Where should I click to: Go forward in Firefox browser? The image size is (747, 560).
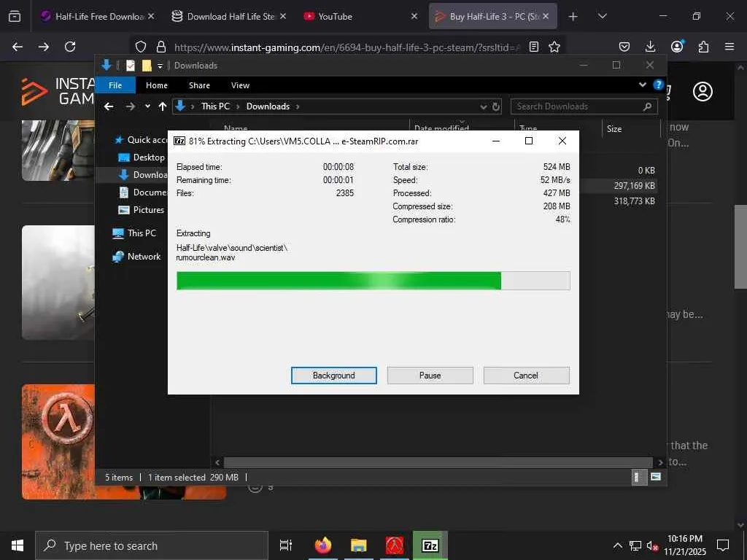[x=43, y=47]
